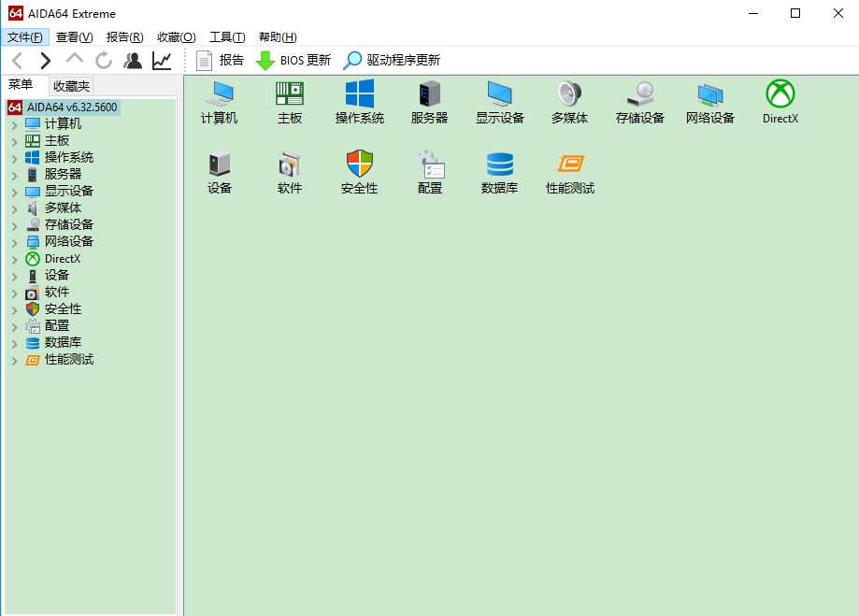
Task: Expand the 数据库 tree node
Action: 15,344
